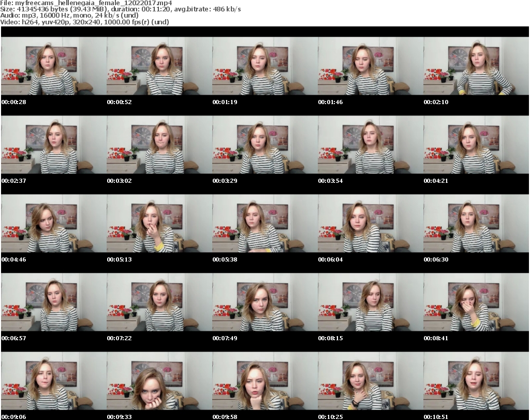Select the thumbnail frame at 00:03:54
The height and width of the screenshot is (420, 530).
371,144
